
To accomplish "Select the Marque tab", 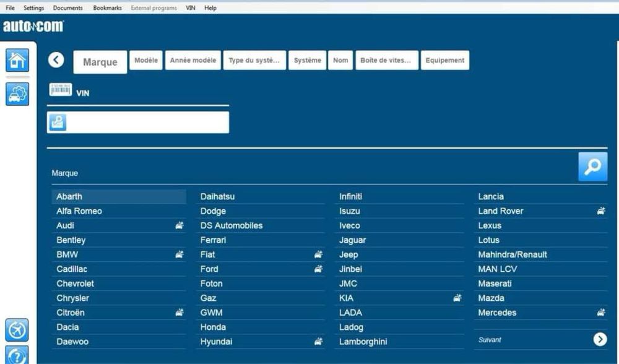I will tap(100, 62).
